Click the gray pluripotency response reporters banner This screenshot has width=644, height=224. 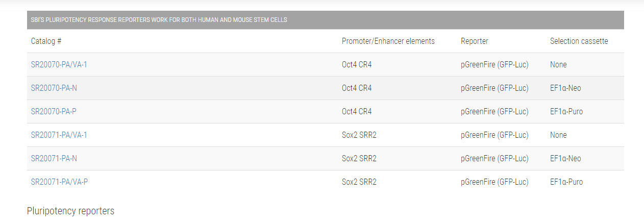pyautogui.click(x=325, y=20)
